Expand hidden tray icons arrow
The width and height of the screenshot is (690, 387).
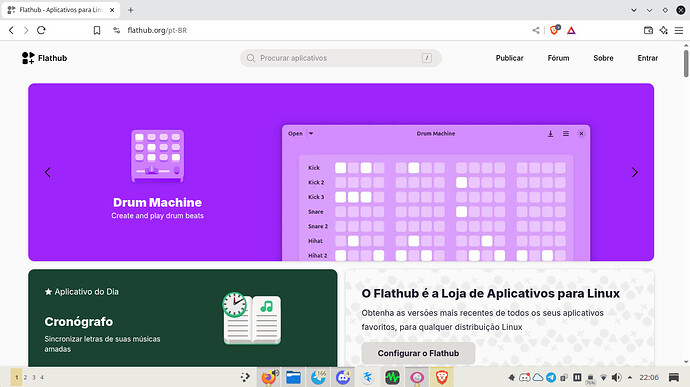630,377
